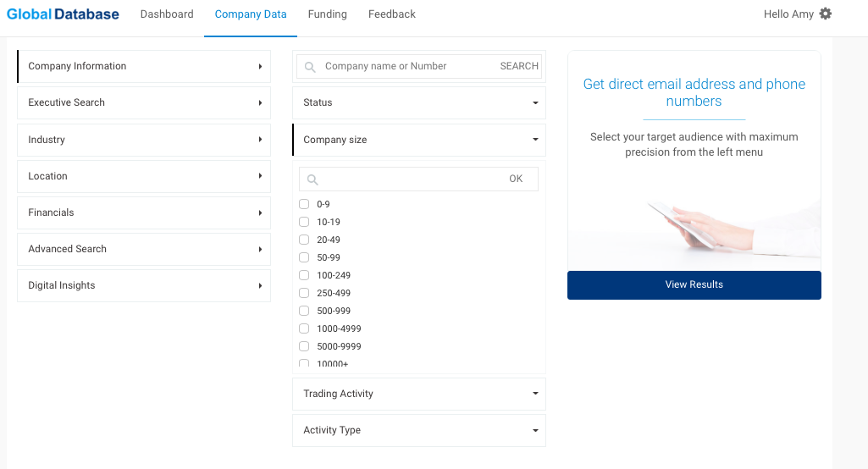This screenshot has height=469, width=868.
Task: Expand the Status dropdown
Action: click(419, 102)
